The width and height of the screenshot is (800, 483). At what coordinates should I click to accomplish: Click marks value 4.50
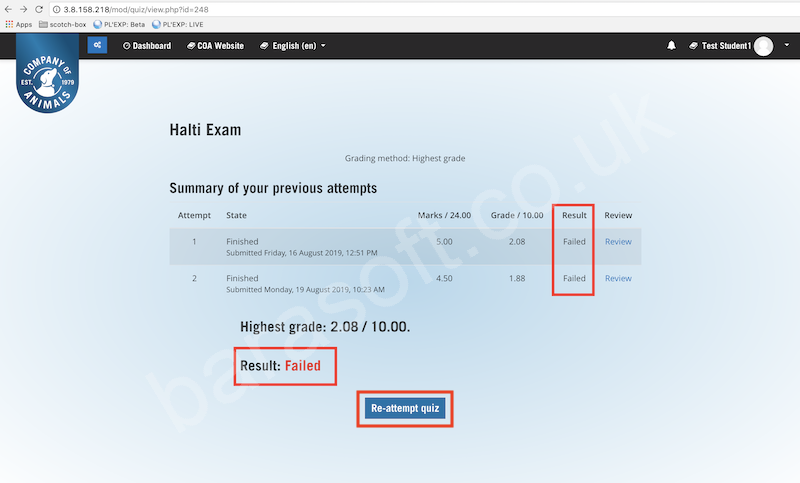pyautogui.click(x=444, y=278)
